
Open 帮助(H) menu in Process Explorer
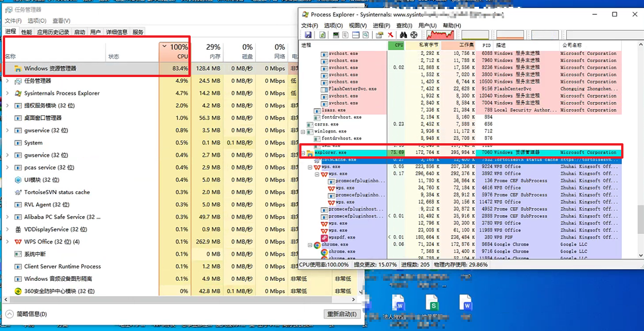click(452, 26)
